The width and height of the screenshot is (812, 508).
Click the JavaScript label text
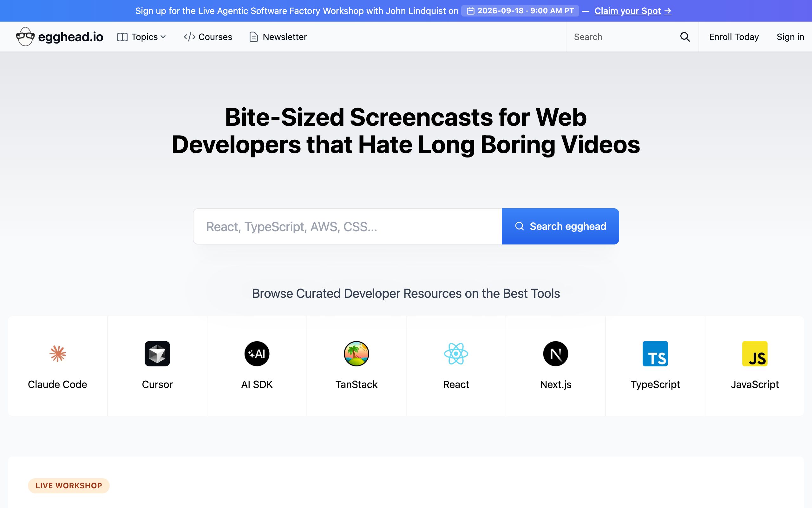pos(755,384)
